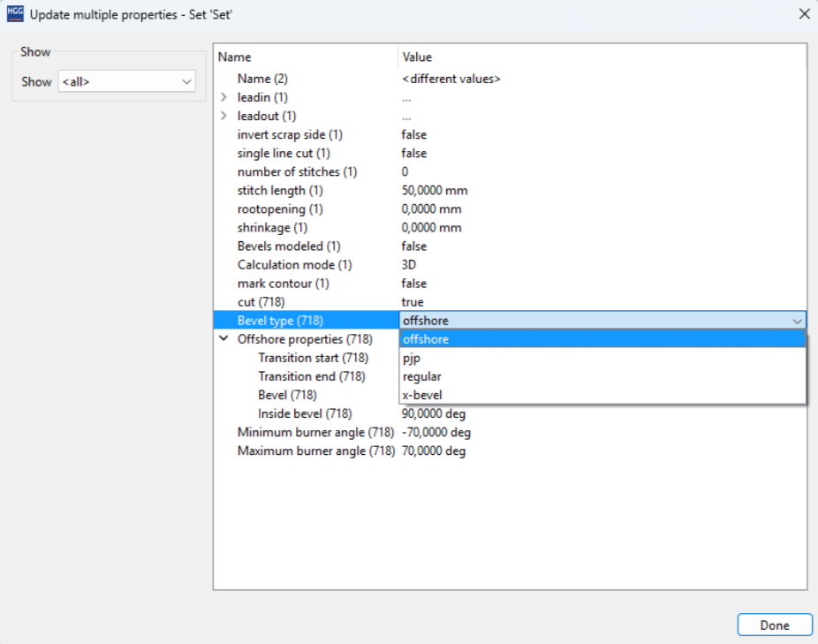Select x-bevel option in the dropdown list
The height and width of the screenshot is (644, 818).
tap(422, 395)
